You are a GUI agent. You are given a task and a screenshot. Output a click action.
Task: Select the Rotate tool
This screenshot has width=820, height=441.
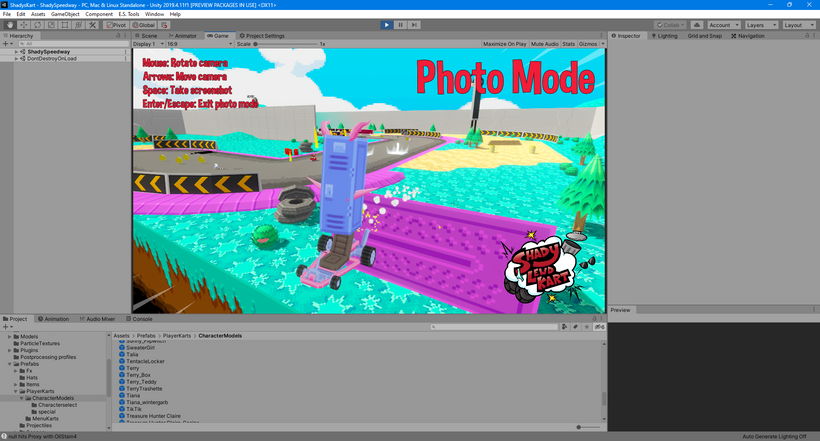(38, 25)
